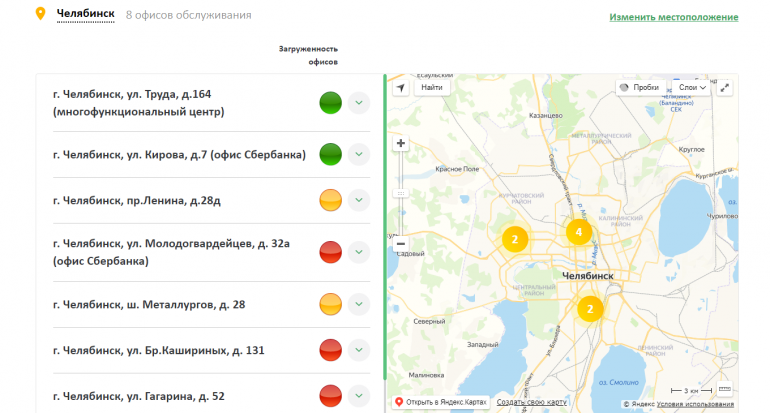Click the green scrollbar of the office list

(x=385, y=227)
